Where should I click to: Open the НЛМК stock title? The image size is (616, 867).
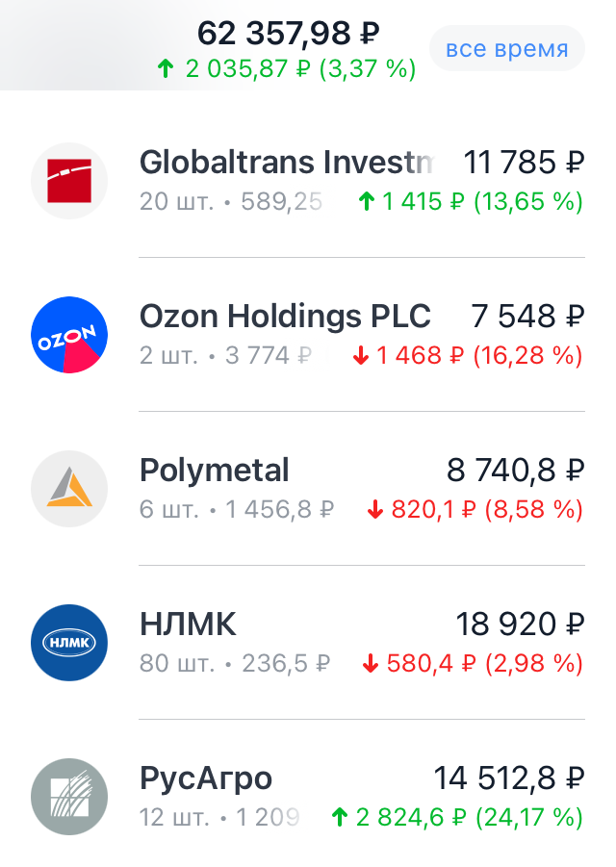pyautogui.click(x=188, y=625)
